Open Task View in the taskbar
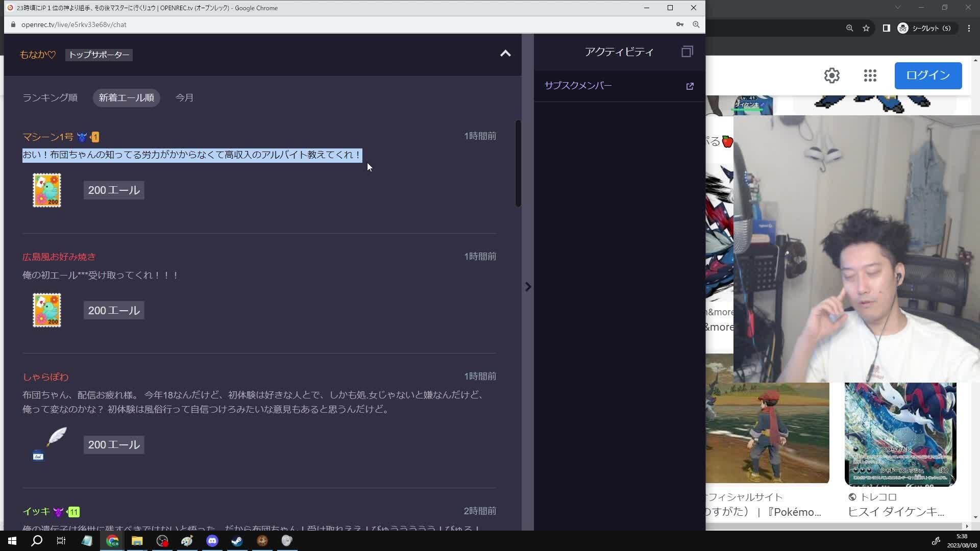Viewport: 980px width, 551px height. click(x=61, y=541)
